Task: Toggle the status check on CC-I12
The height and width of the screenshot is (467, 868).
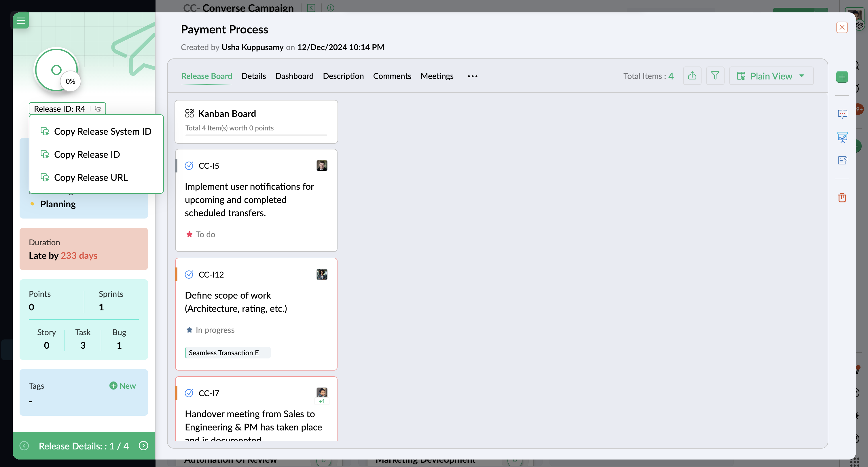Action: 189,275
